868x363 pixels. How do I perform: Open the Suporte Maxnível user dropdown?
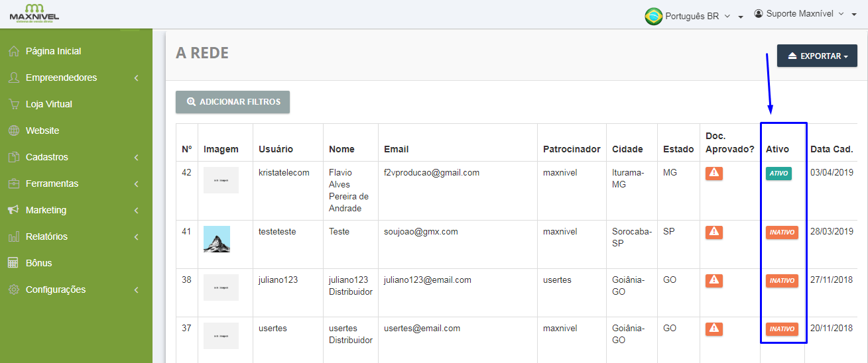(x=805, y=14)
